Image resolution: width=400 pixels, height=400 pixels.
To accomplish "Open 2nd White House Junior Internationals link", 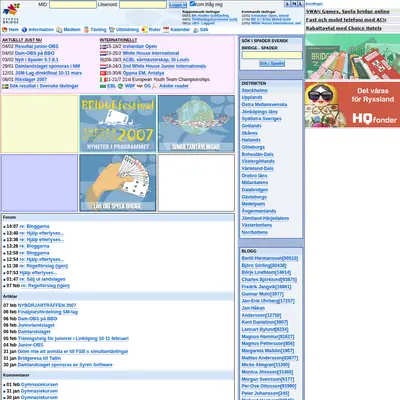I will click(x=164, y=66).
